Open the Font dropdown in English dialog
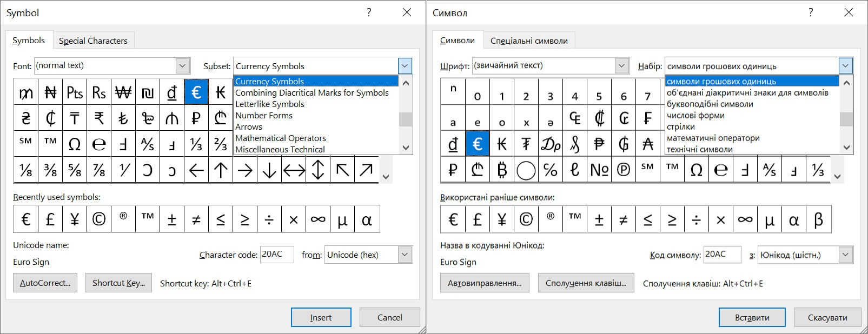 [183, 66]
